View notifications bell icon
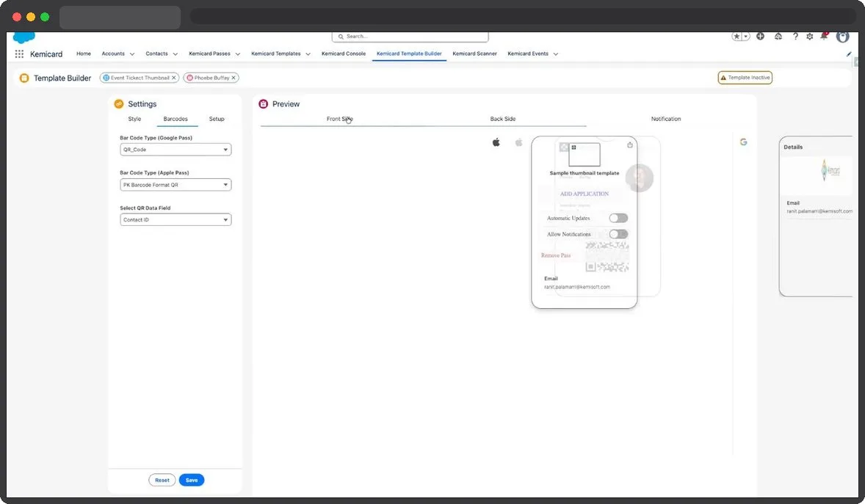 coord(824,37)
